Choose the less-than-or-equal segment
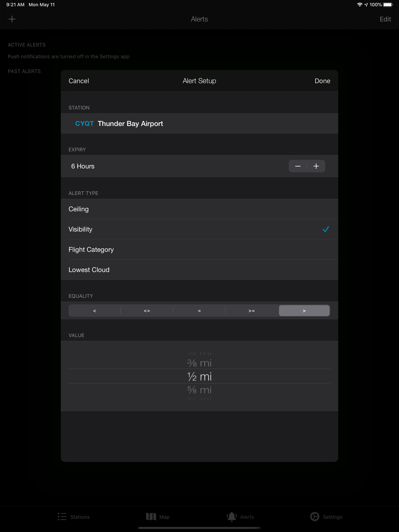 (147, 311)
